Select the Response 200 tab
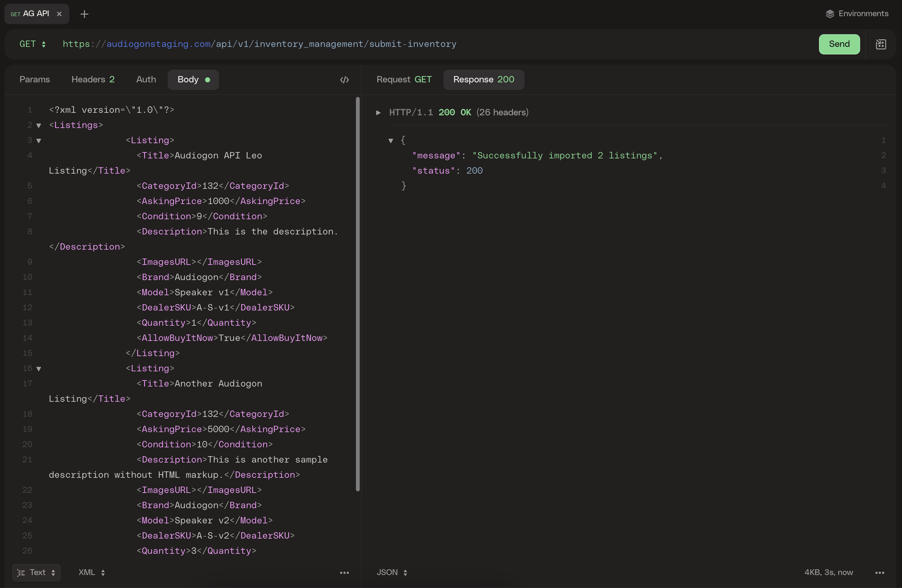 pyautogui.click(x=484, y=79)
